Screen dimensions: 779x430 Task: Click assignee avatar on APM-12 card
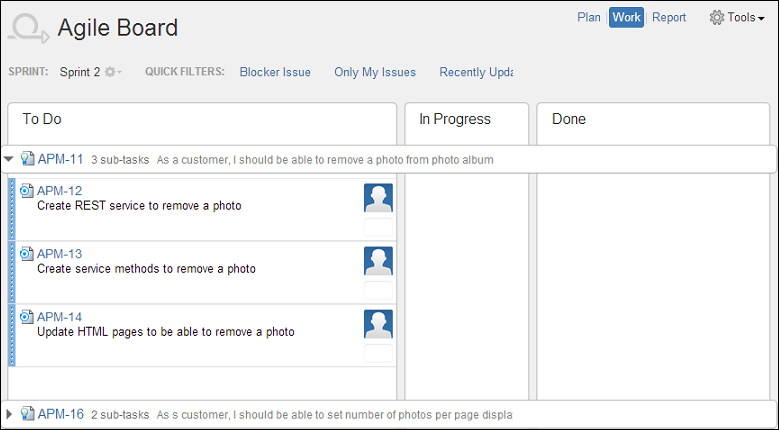pos(378,198)
